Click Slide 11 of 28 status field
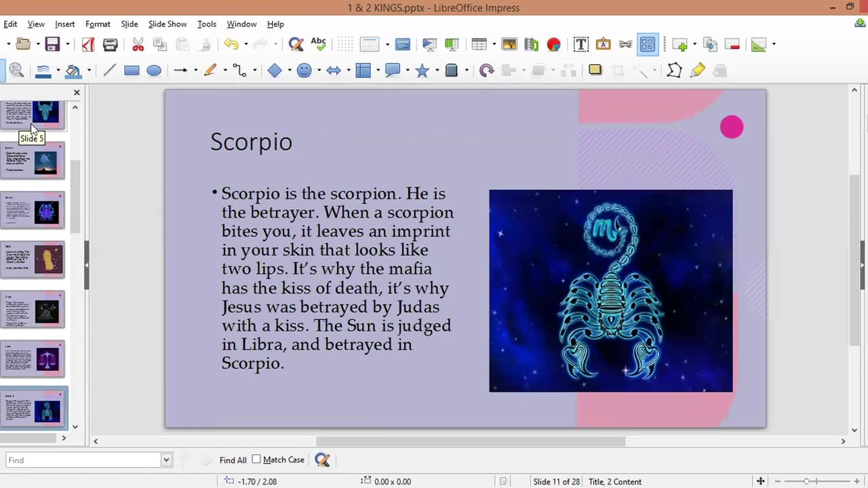The width and height of the screenshot is (868, 488). click(556, 481)
